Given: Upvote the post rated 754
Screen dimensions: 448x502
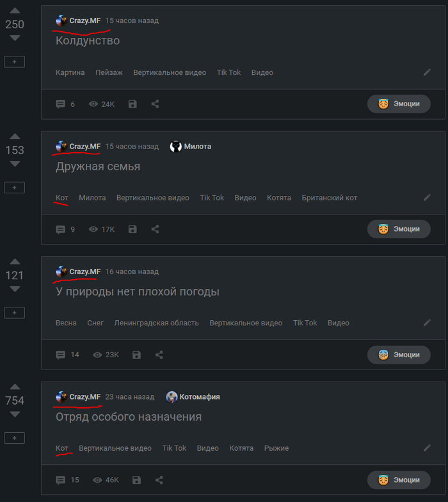Looking at the screenshot, I should (x=15, y=387).
